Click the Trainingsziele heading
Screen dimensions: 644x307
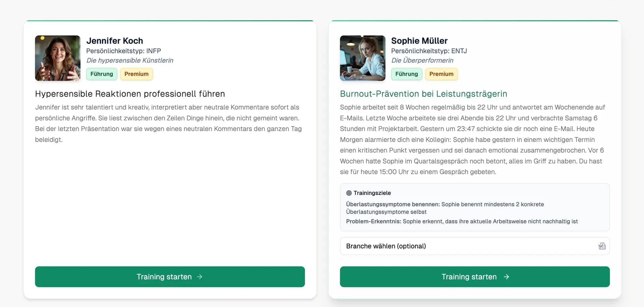click(x=372, y=193)
